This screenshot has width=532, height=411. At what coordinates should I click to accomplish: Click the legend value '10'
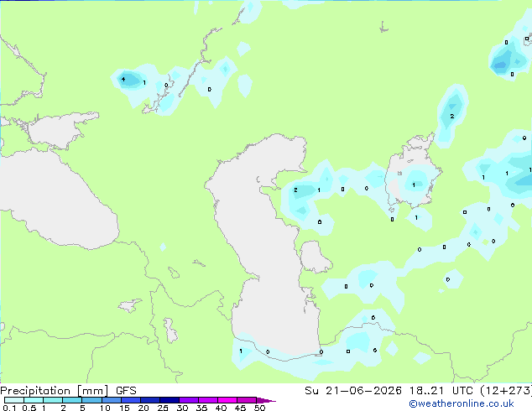pyautogui.click(x=105, y=408)
